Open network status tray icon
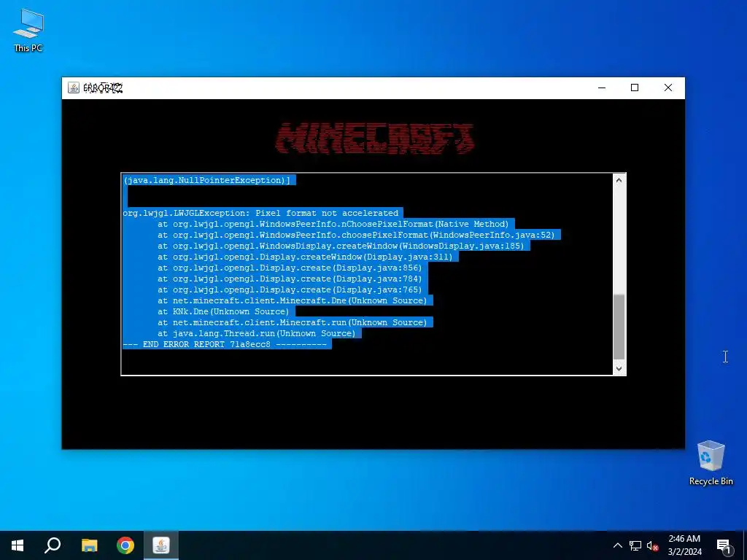 [635, 545]
